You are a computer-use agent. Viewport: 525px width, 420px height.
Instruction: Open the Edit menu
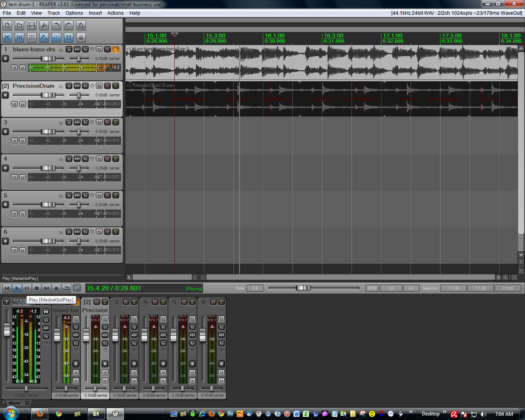click(x=21, y=13)
